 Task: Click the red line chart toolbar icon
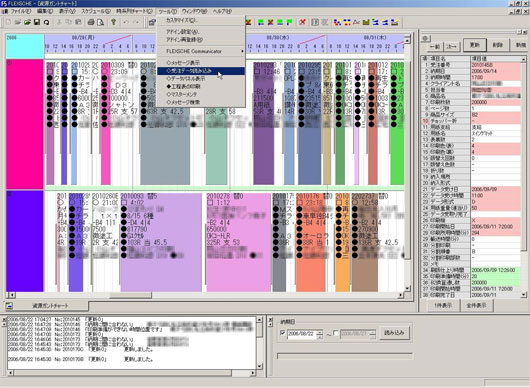[357, 22]
